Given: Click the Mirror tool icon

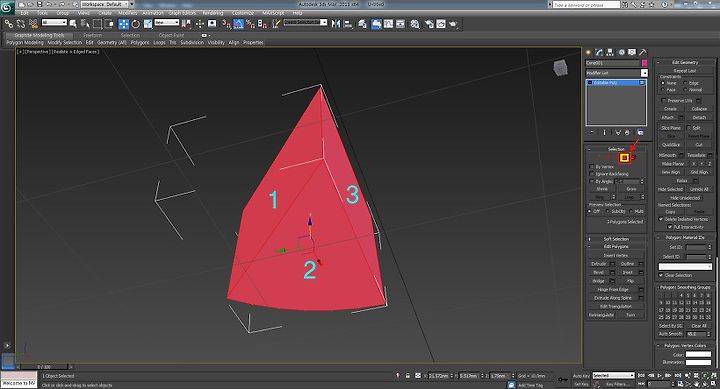Looking at the screenshot, I should tap(336, 24).
